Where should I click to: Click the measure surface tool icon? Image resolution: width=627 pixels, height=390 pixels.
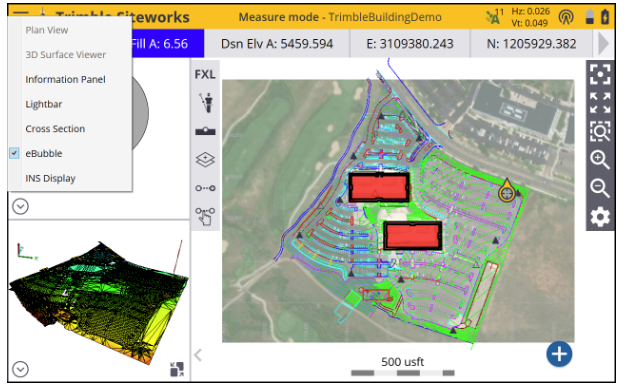tap(205, 131)
